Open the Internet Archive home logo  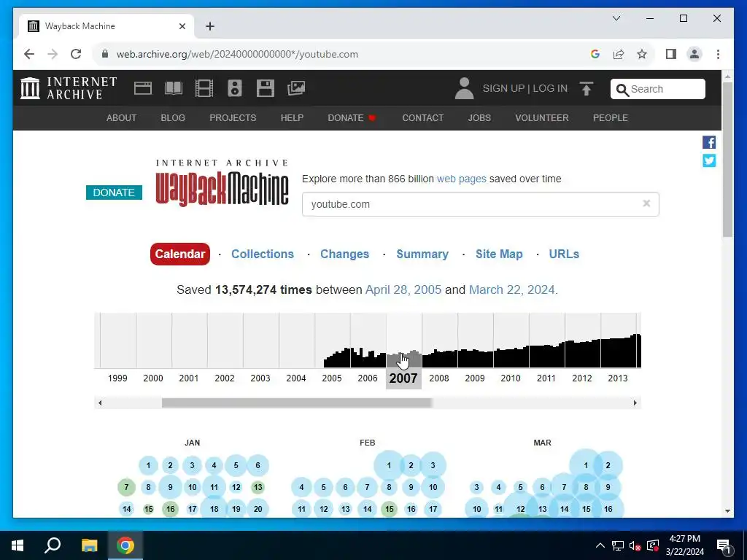pos(69,88)
